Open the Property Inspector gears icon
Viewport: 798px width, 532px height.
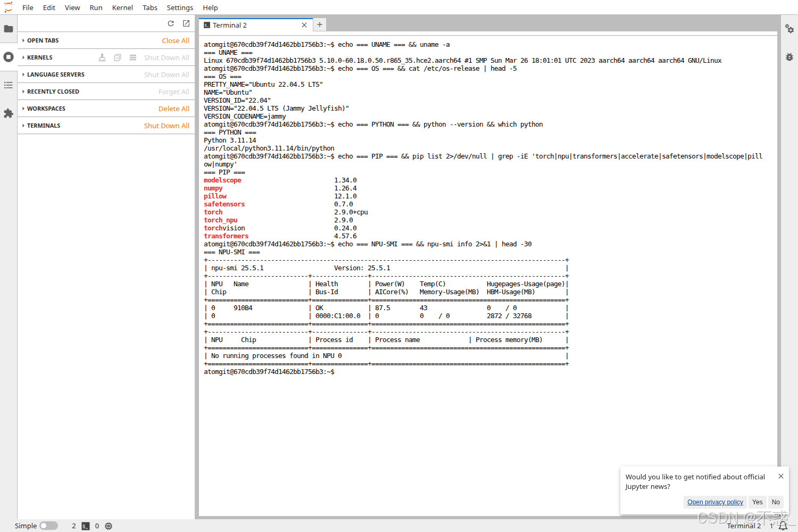789,29
